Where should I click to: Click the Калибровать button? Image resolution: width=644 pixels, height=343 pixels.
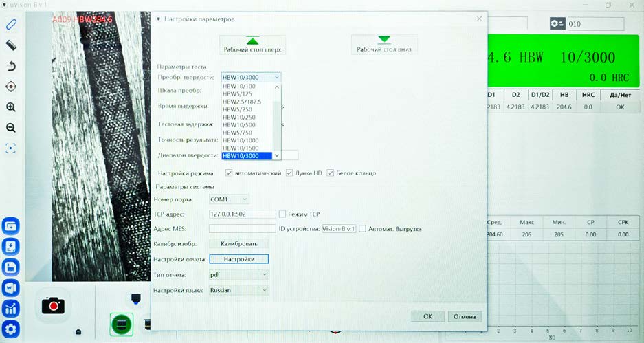(239, 243)
